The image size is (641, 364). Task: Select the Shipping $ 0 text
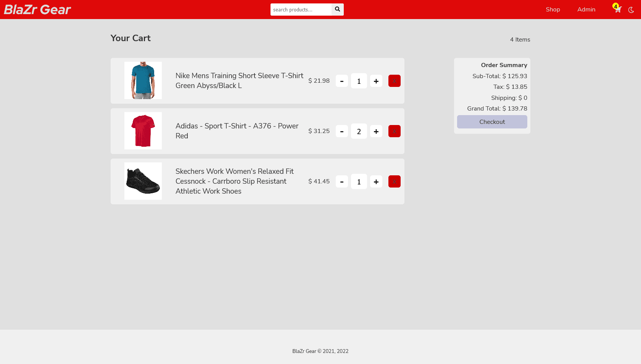509,98
